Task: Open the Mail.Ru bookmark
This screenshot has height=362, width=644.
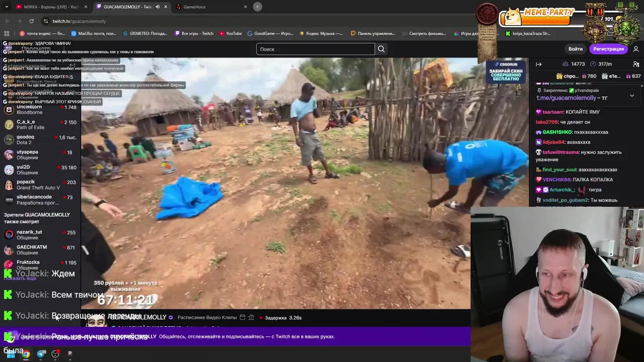Action: pos(94,34)
